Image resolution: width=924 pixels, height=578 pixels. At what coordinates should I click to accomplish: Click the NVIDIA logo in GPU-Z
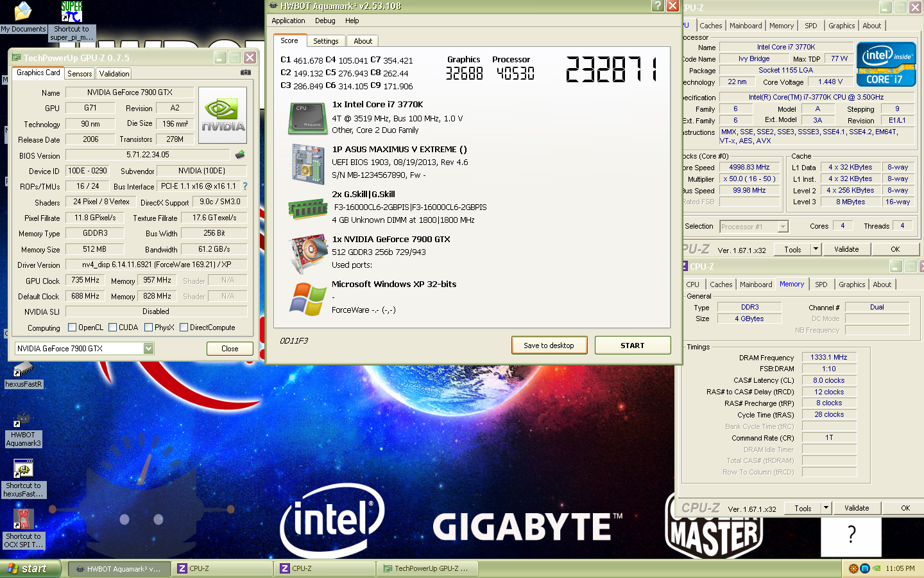click(223, 115)
